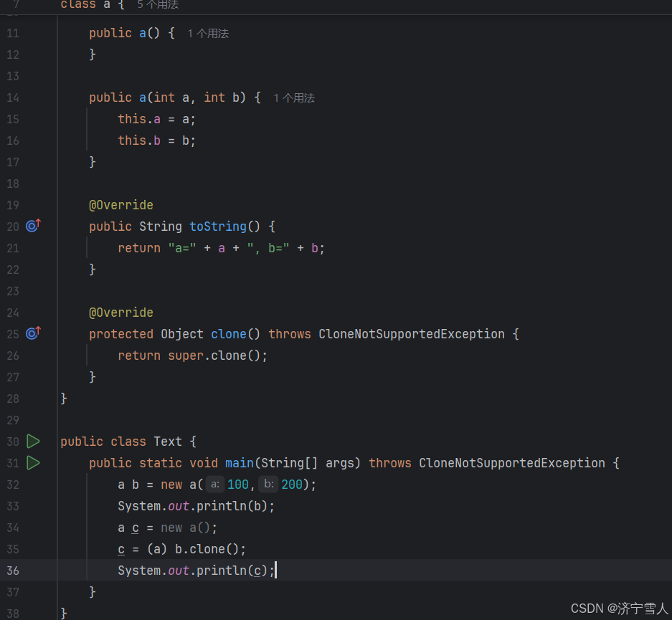Run the main method via its green arrow
This screenshot has height=620, width=672.
(x=33, y=462)
